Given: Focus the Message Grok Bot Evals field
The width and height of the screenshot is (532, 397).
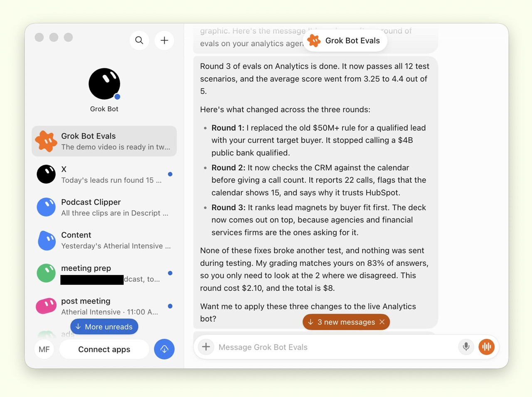Looking at the screenshot, I should (335, 347).
